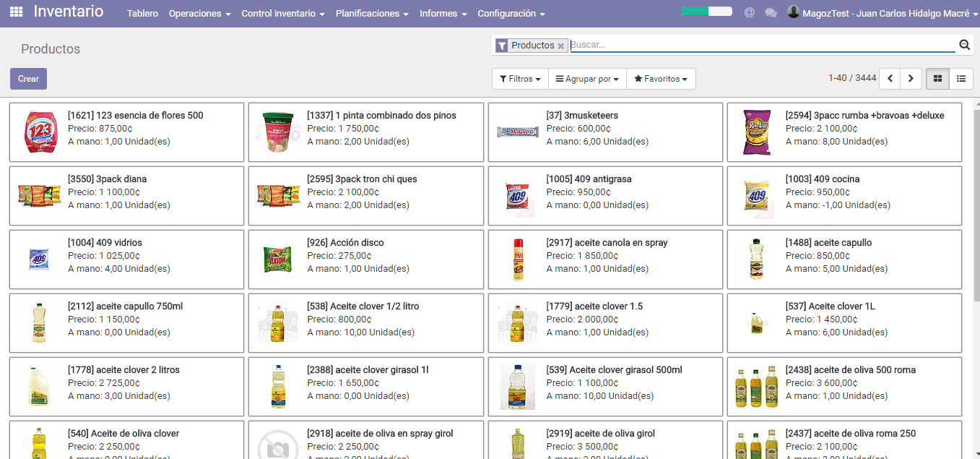Click the user avatar picture
Screen dimensions: 980x459
click(794, 12)
